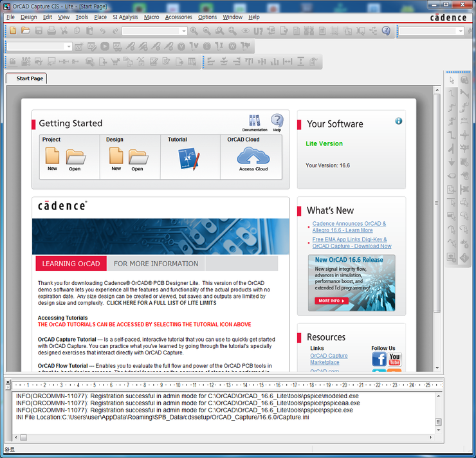The height and width of the screenshot is (458, 476).
Task: Switch to the FOR MORE INFORMATION tab
Action: [156, 264]
